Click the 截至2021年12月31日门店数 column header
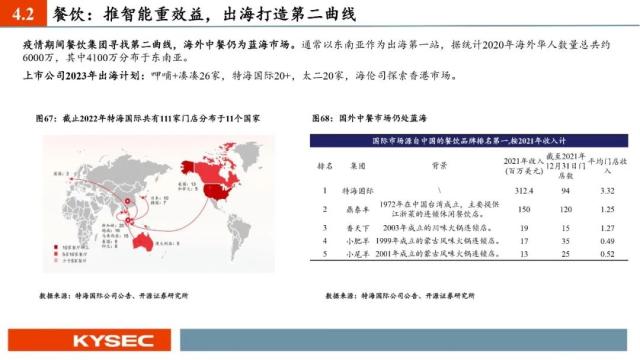 [566, 166]
